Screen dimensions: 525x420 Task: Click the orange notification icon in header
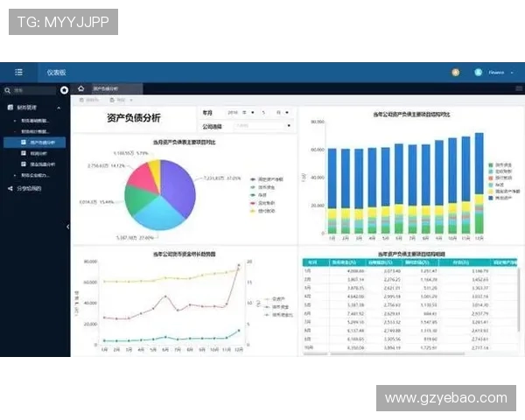455,72
